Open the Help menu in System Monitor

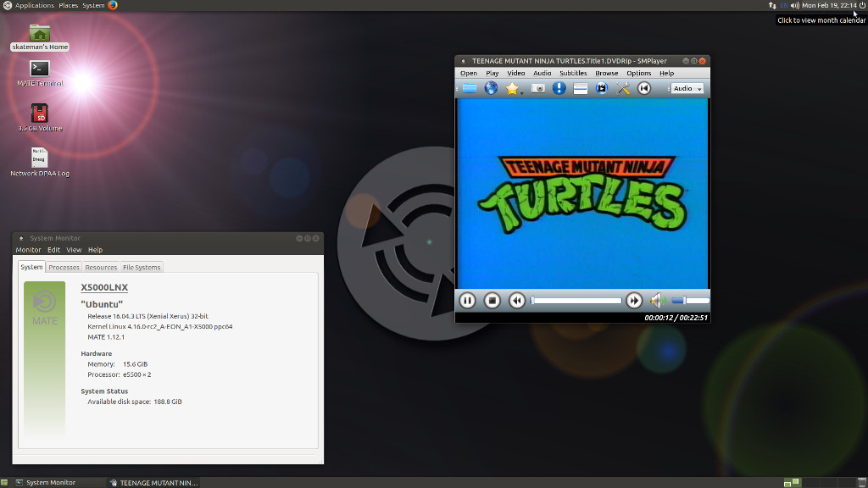click(95, 250)
